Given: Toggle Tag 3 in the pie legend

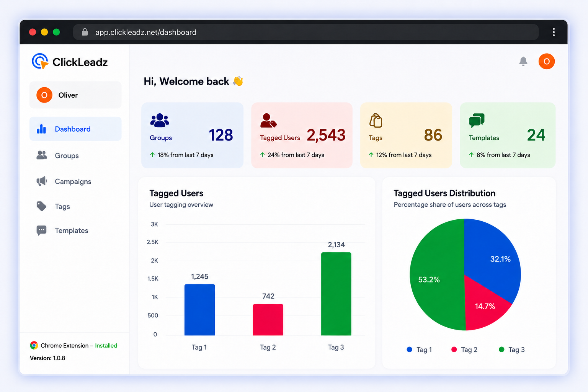Looking at the screenshot, I should (x=512, y=350).
